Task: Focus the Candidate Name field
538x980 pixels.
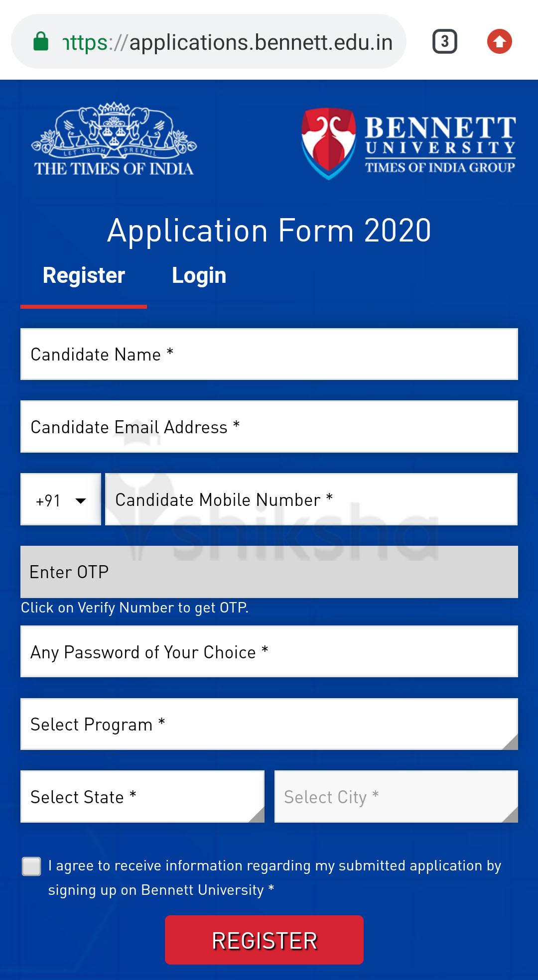Action: coord(269,355)
